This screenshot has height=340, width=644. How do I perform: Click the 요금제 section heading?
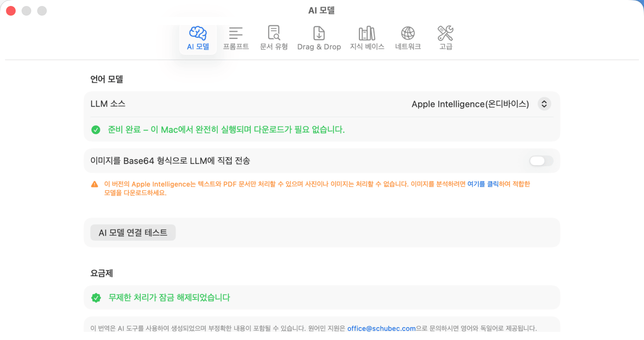102,273
